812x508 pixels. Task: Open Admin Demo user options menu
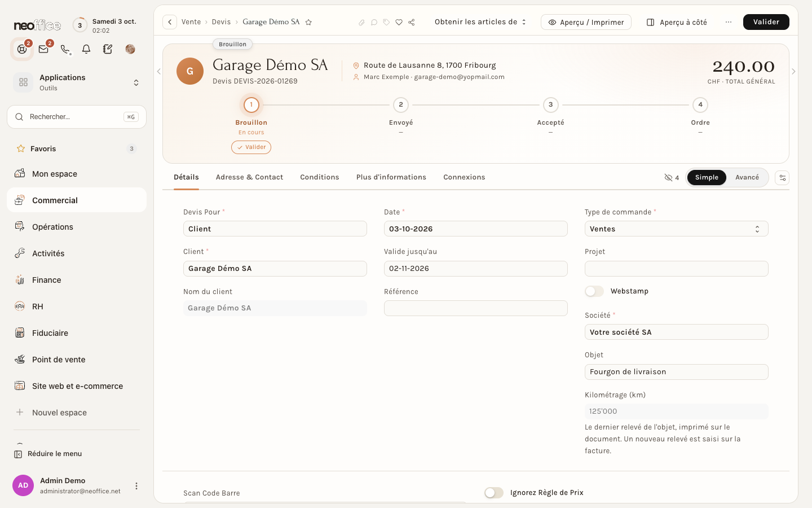[136, 486]
